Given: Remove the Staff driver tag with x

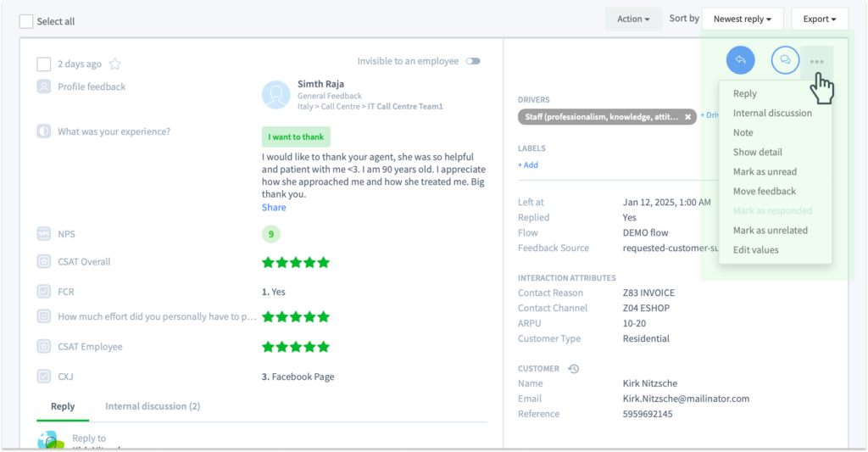Looking at the screenshot, I should click(687, 117).
